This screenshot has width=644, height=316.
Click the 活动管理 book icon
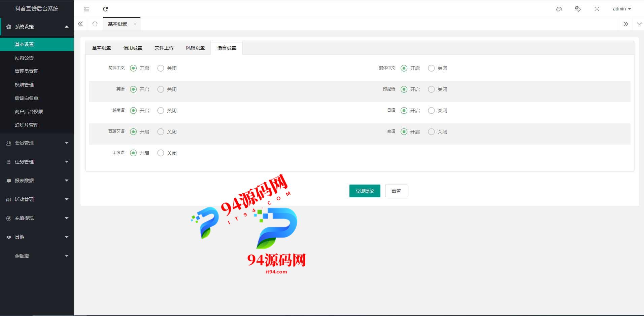coord(9,199)
